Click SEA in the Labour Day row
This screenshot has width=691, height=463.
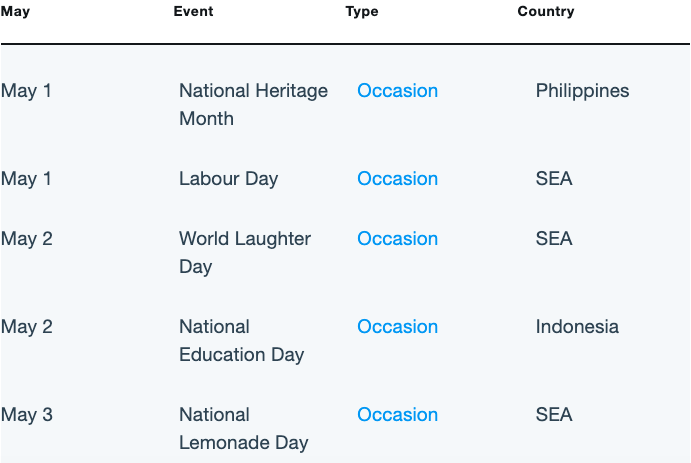(x=554, y=179)
